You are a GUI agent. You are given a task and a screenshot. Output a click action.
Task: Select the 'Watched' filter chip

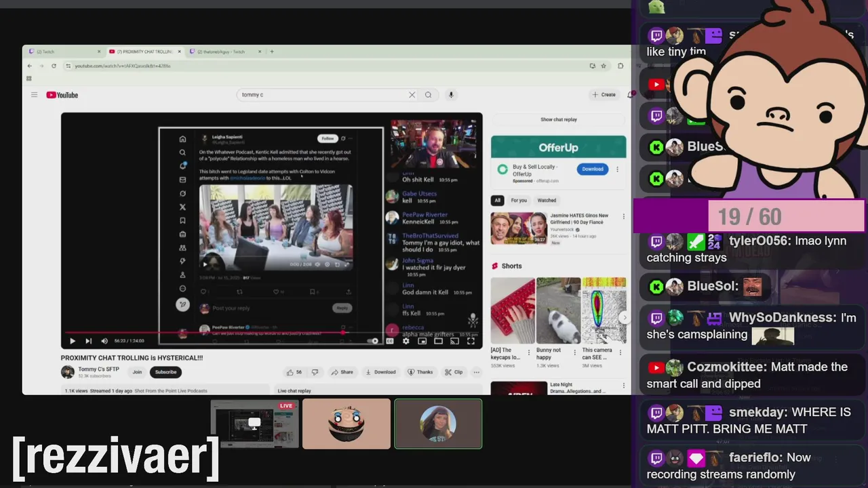547,201
